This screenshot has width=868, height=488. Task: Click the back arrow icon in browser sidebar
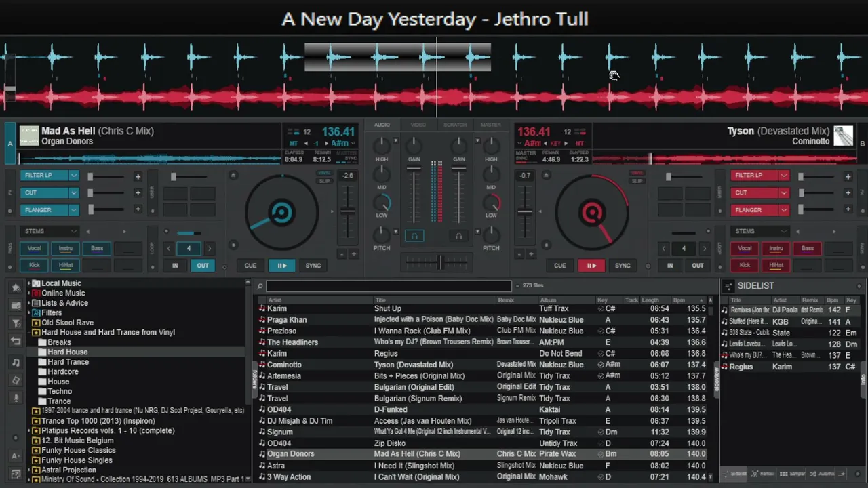tap(16, 341)
